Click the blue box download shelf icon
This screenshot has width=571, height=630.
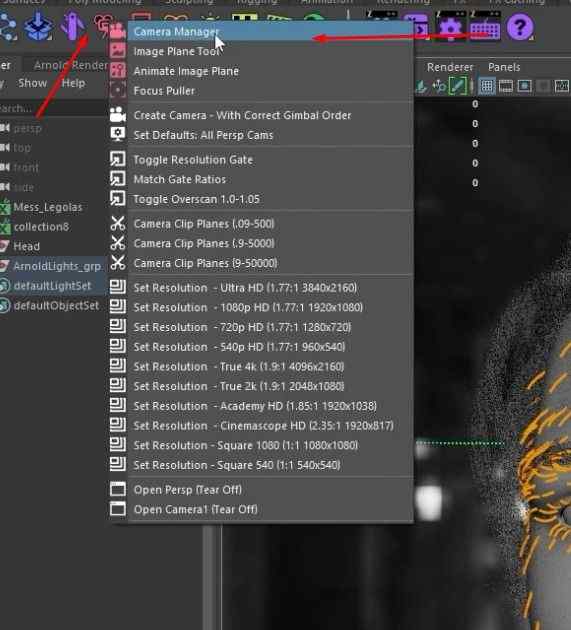click(38, 27)
